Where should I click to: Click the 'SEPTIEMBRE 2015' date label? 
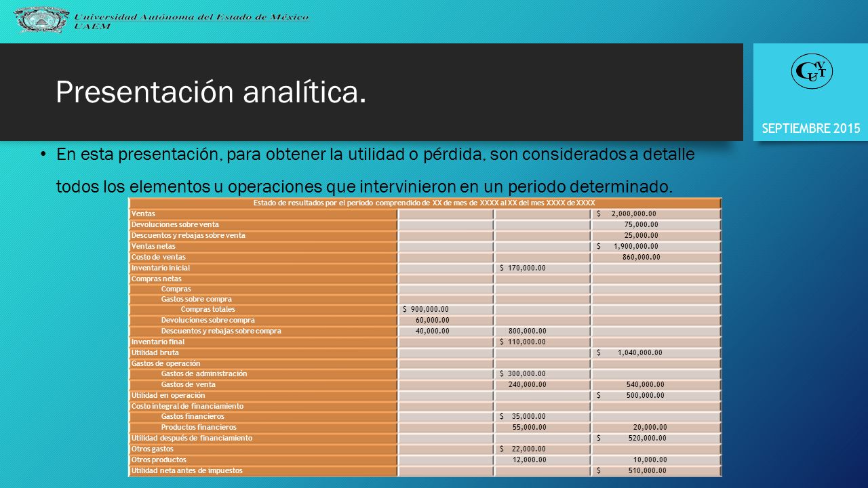point(811,128)
